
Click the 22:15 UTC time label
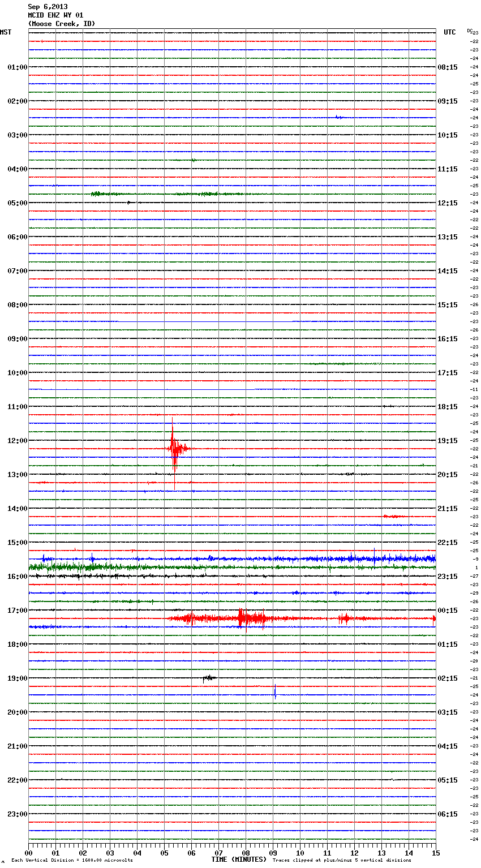point(448,542)
